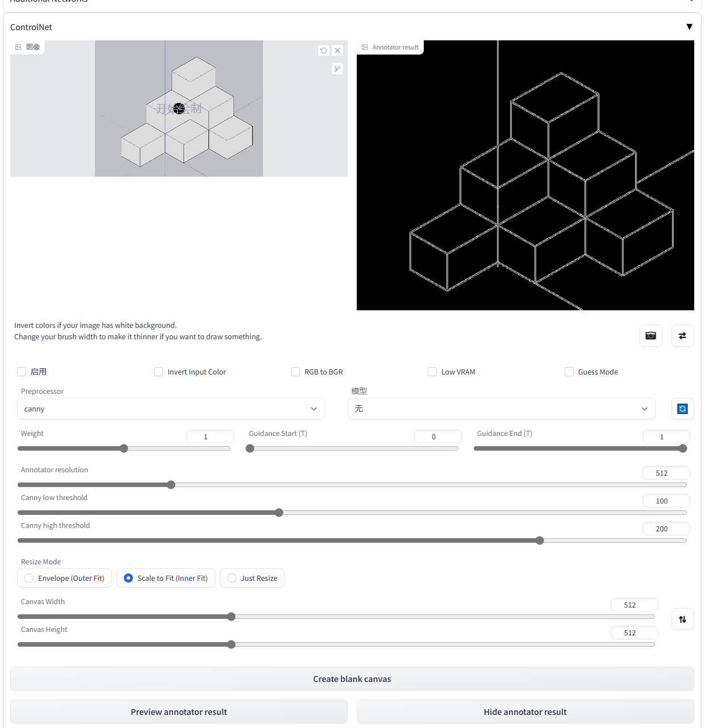Swap canvas width and height icon
705x728 pixels.
pos(682,619)
